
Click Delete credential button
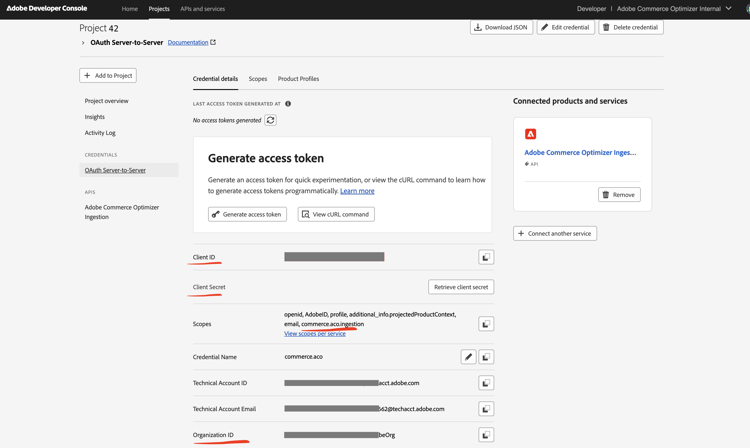[x=631, y=27]
